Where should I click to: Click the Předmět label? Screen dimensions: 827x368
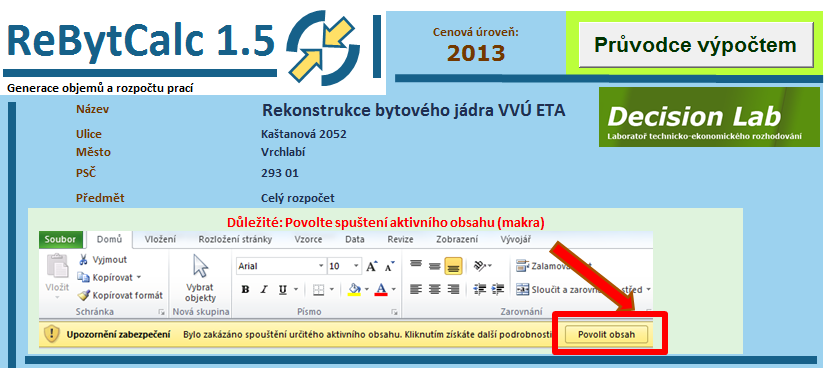100,198
